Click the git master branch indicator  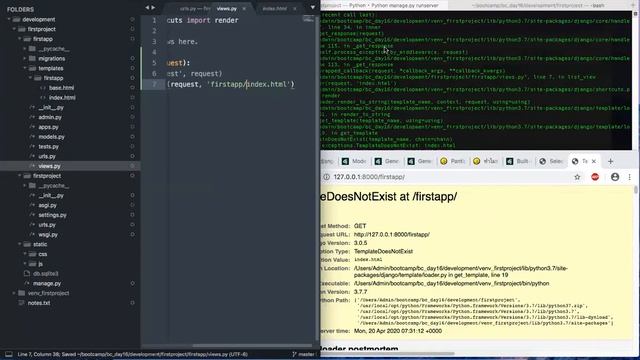[303, 354]
